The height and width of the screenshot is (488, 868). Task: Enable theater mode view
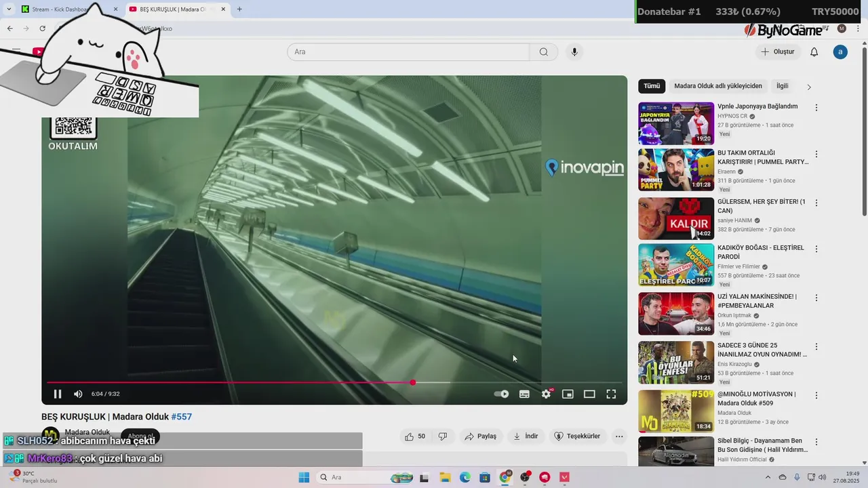[589, 394]
